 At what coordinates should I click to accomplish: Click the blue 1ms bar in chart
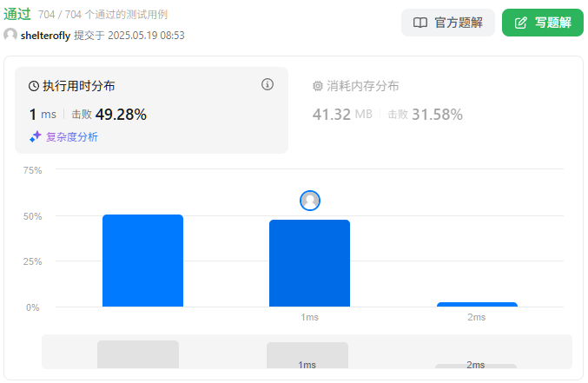coord(310,263)
